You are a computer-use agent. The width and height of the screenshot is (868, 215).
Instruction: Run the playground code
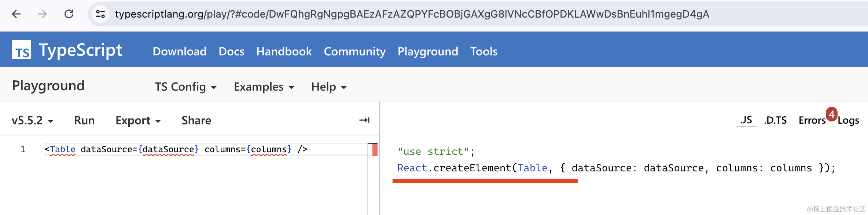coord(84,120)
